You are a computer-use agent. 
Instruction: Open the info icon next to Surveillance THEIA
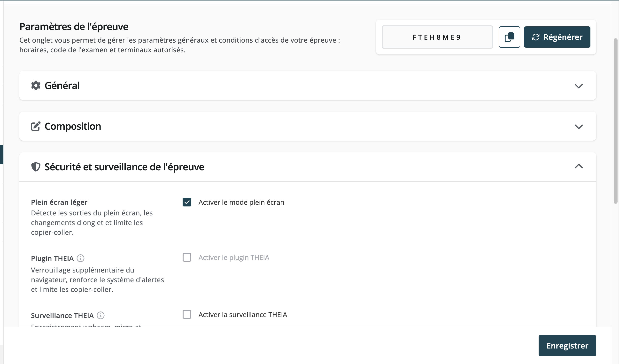click(x=101, y=315)
